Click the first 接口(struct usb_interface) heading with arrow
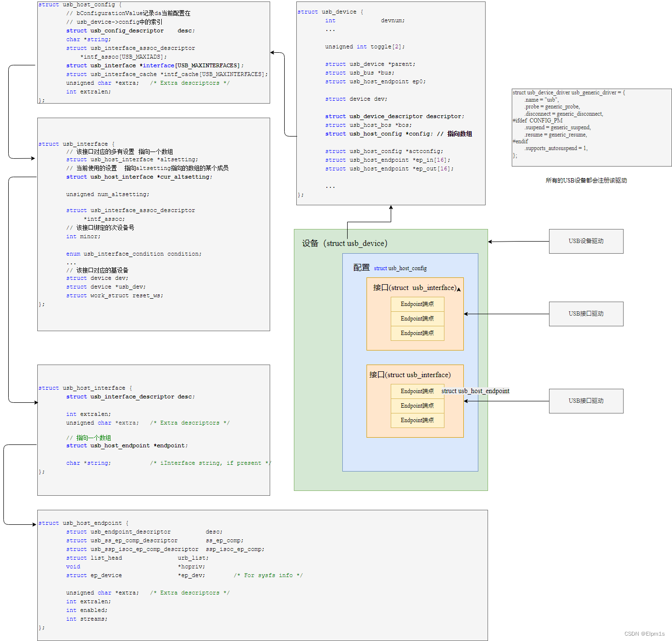Image resolution: width=672 pixels, height=641 pixels. [416, 288]
